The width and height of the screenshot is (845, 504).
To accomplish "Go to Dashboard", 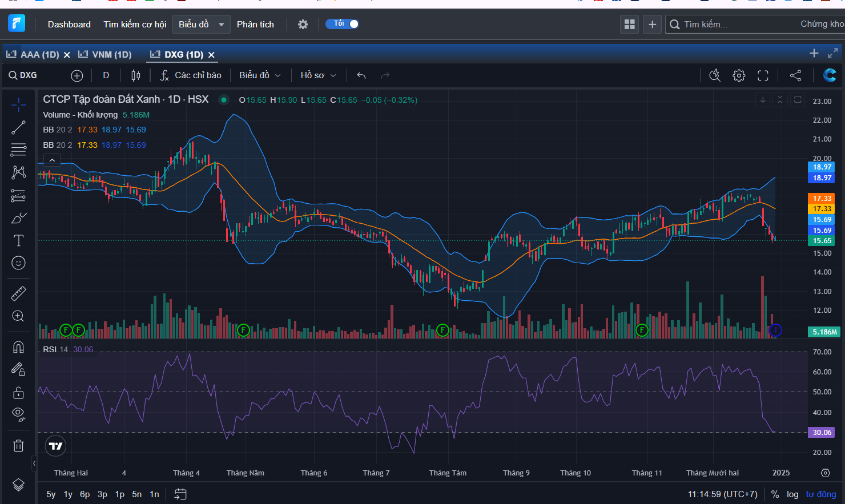I will tap(69, 24).
